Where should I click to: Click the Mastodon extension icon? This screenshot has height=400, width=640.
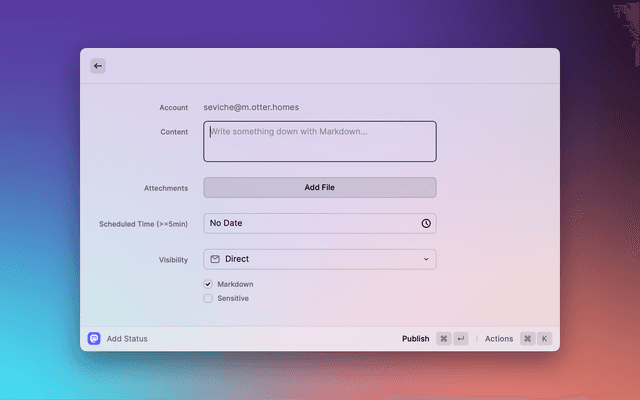coord(94,338)
